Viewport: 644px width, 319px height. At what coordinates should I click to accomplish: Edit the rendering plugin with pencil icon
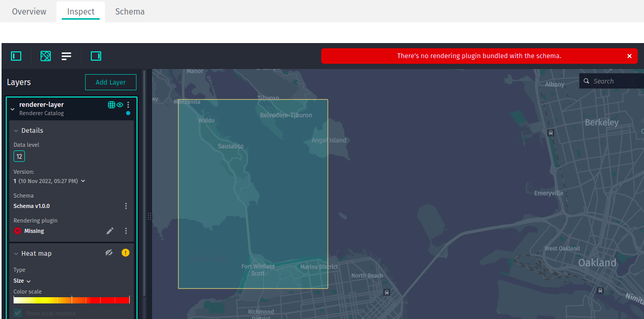pos(110,231)
